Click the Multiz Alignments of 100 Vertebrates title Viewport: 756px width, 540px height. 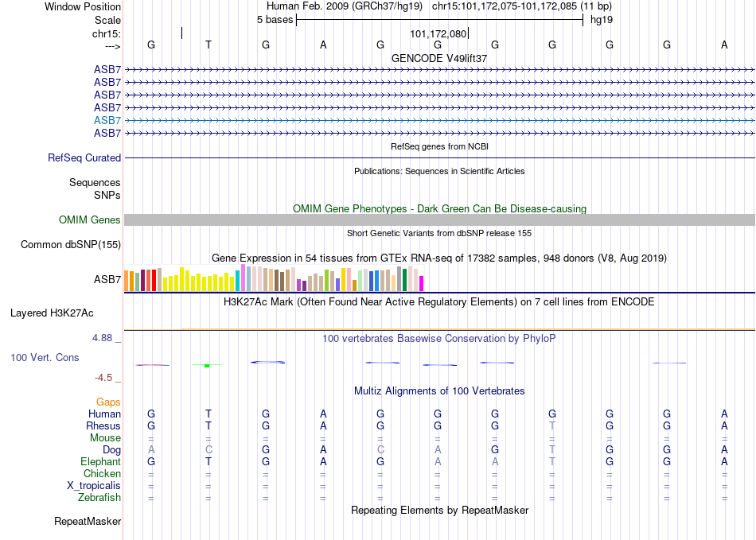tap(439, 390)
